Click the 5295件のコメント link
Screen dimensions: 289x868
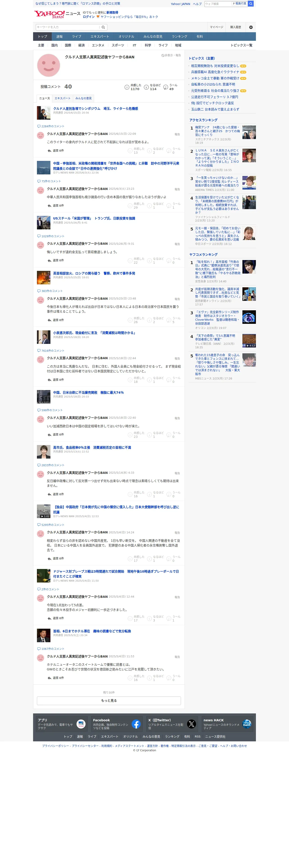tap(51, 525)
